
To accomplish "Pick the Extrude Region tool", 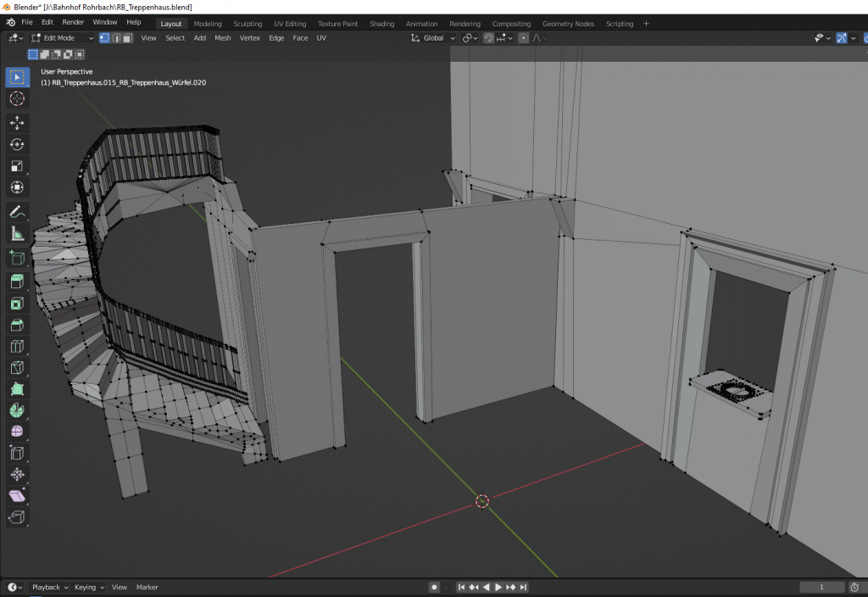I will click(x=17, y=282).
